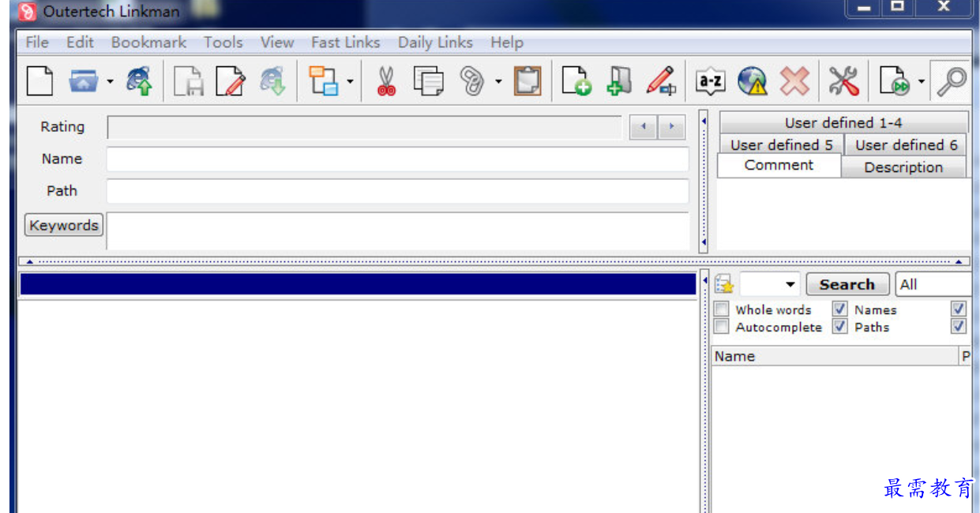The width and height of the screenshot is (980, 513).
Task: Paste using the clipboard icon
Action: tap(528, 81)
